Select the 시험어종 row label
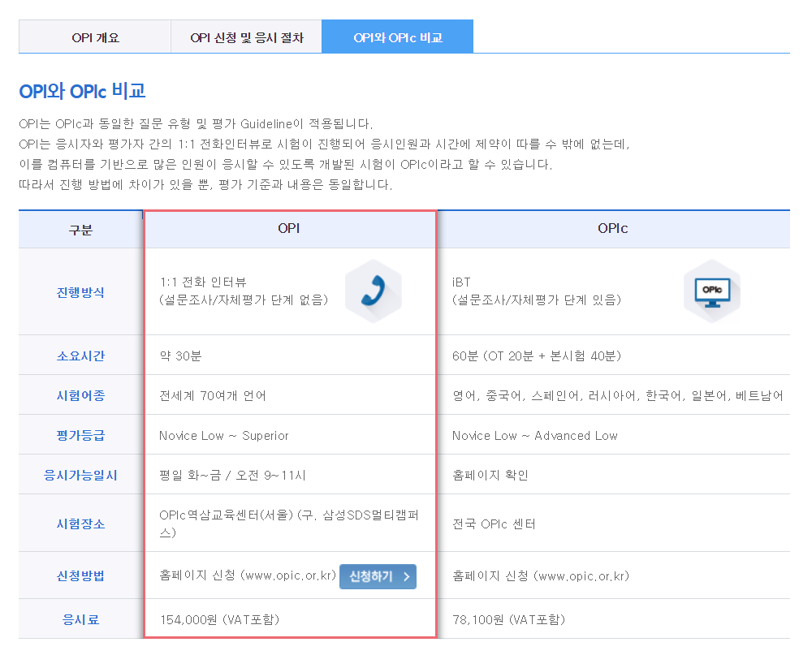 (80, 395)
